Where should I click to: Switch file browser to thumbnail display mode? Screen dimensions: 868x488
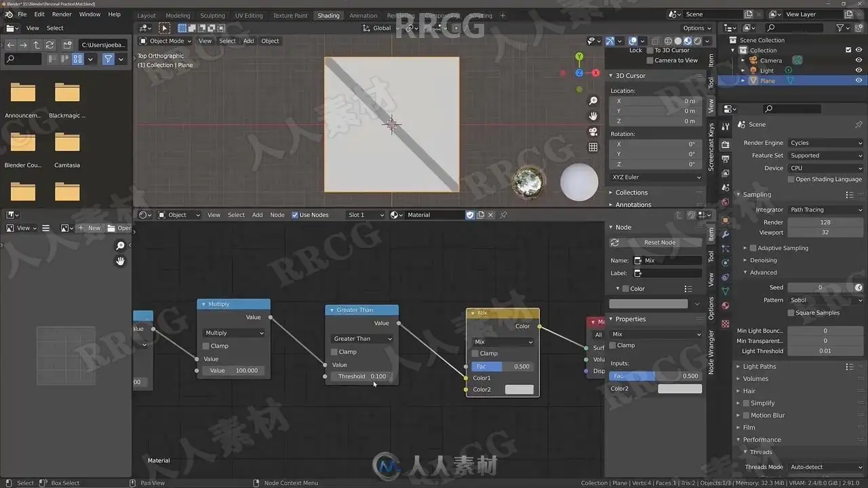78,59
